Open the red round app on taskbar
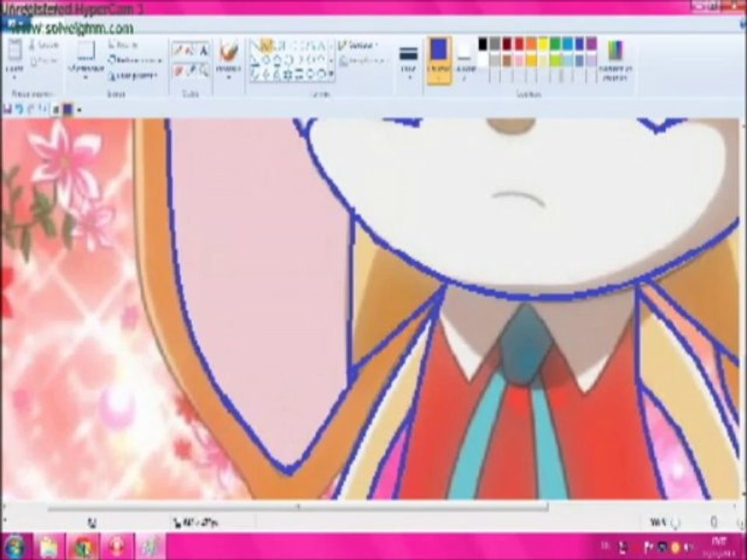The width and height of the screenshot is (747, 560). (x=117, y=547)
